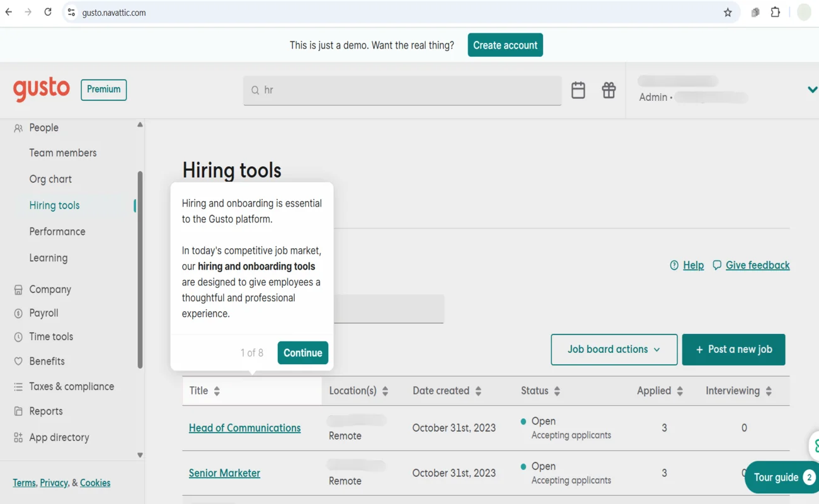Click the search field containing hr
This screenshot has width=819, height=504.
(403, 91)
